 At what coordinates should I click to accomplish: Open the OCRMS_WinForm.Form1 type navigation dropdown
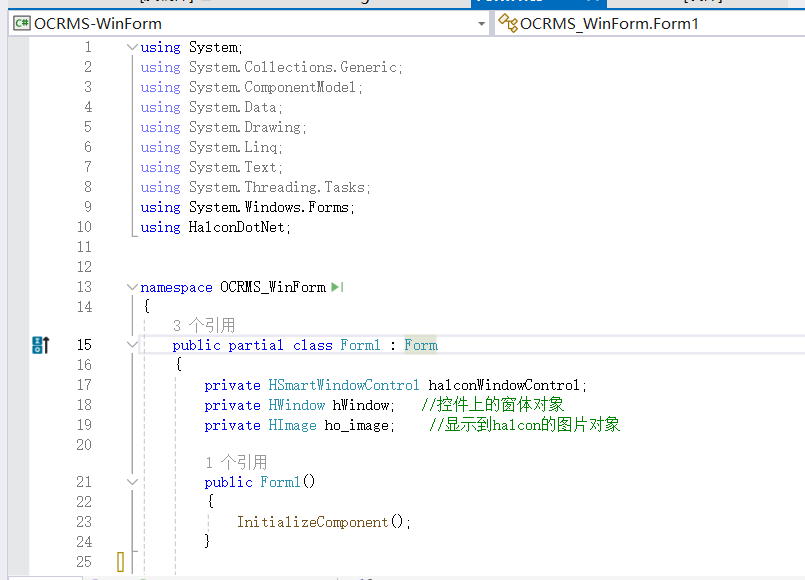click(650, 23)
